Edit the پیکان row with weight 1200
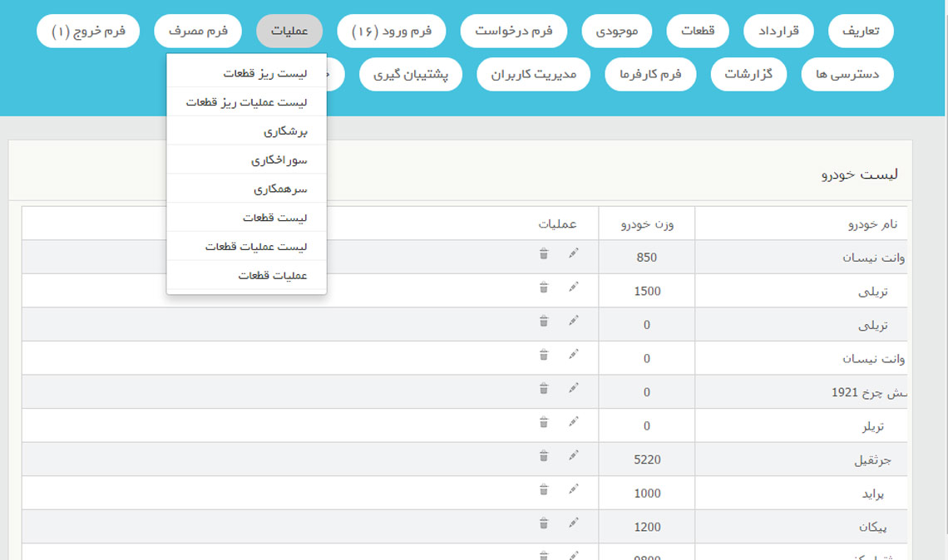 573,523
